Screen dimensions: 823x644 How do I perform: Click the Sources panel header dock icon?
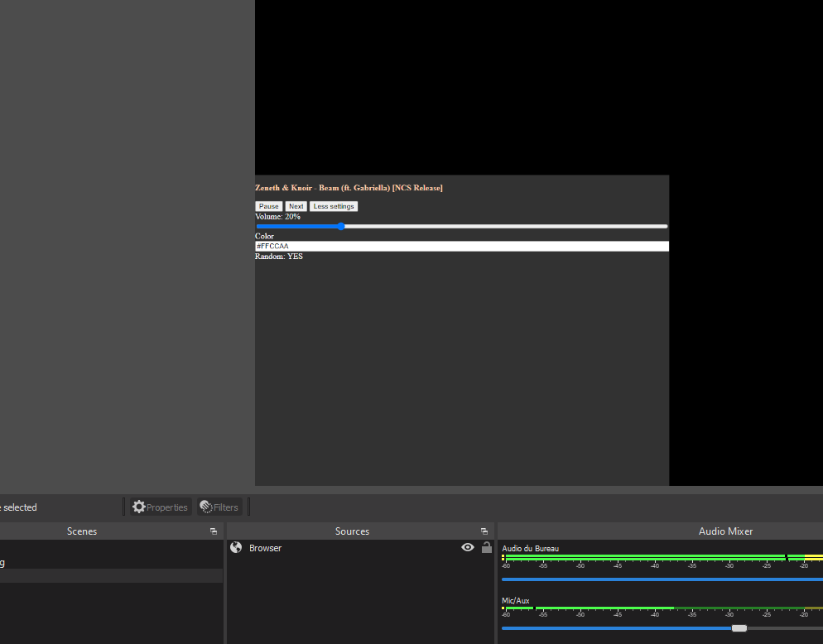[x=484, y=531]
